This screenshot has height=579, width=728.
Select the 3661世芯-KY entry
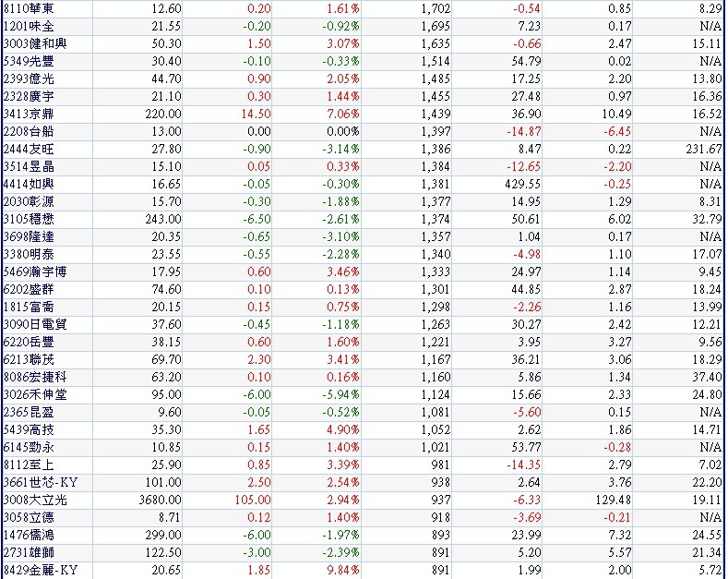pos(41,482)
